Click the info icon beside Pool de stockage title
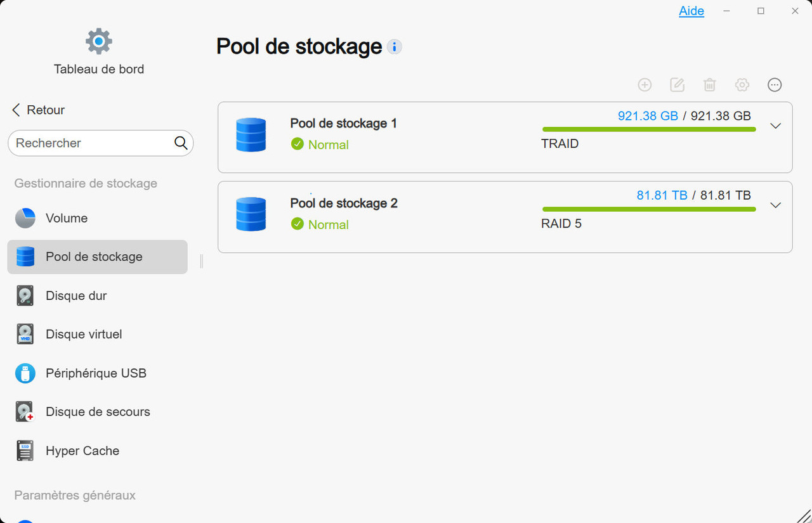 point(395,47)
